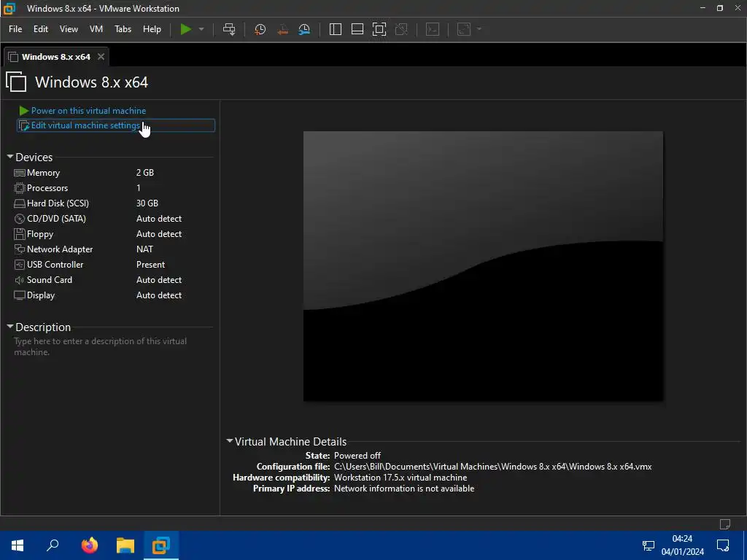
Task: Click the Sound Card device icon
Action: (x=20, y=280)
